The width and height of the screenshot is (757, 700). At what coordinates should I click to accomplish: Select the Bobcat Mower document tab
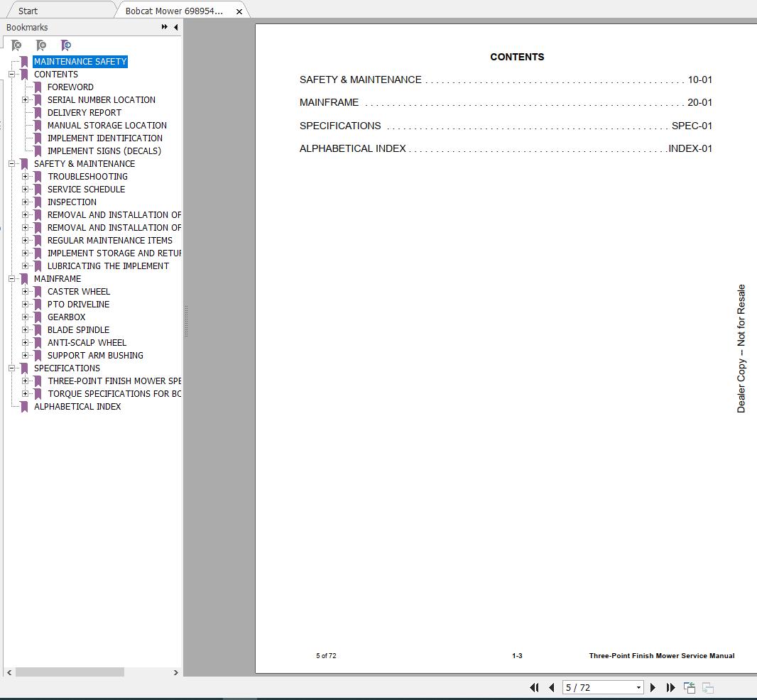pyautogui.click(x=174, y=11)
